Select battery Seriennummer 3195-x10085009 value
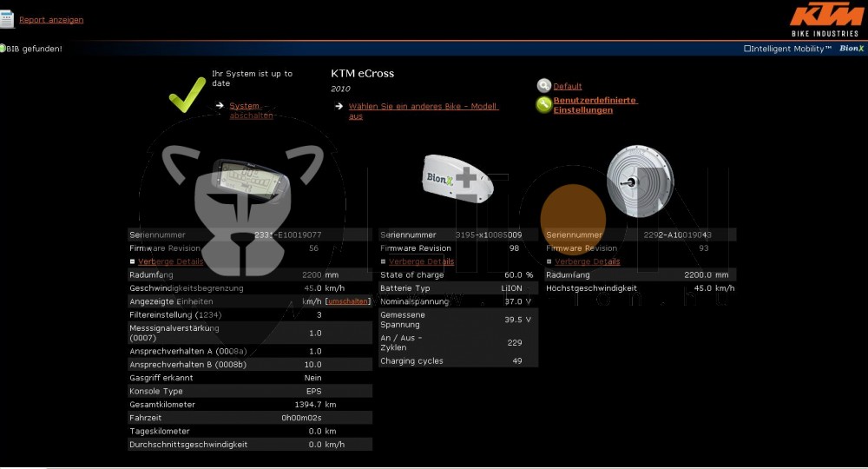This screenshot has width=868, height=469. point(488,234)
